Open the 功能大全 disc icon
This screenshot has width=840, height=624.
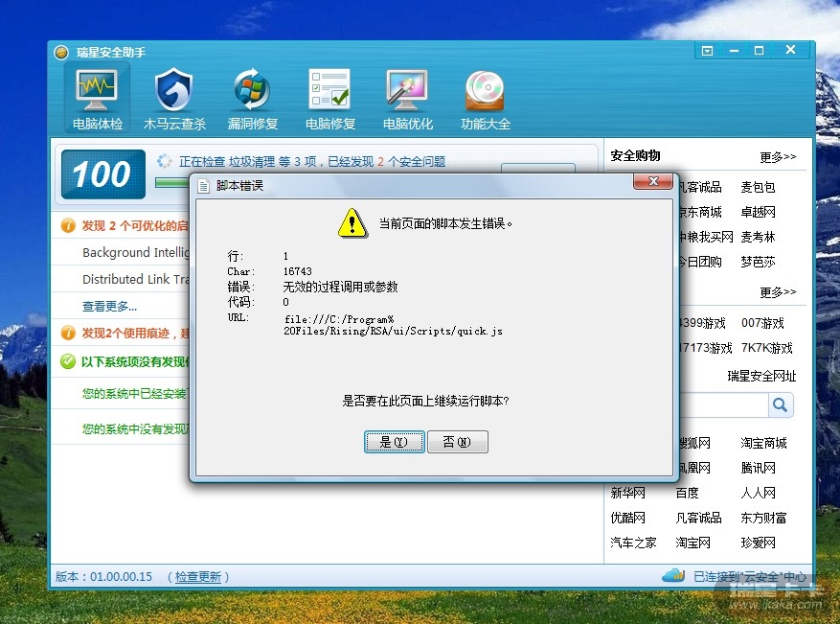click(485, 98)
